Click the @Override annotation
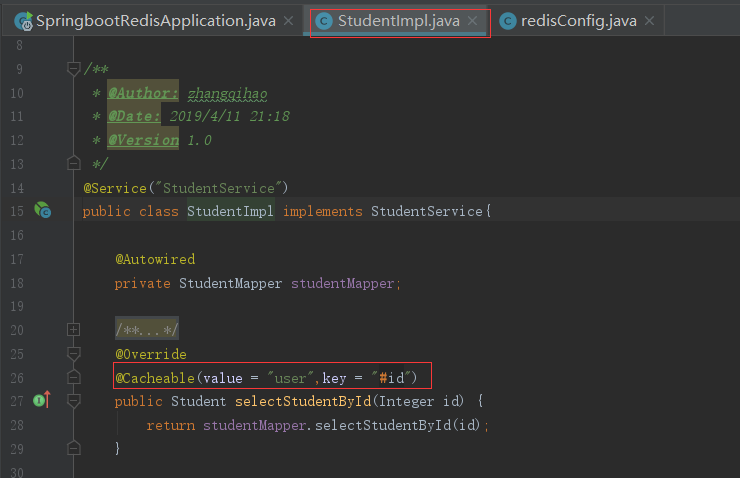This screenshot has height=478, width=740. (151, 354)
